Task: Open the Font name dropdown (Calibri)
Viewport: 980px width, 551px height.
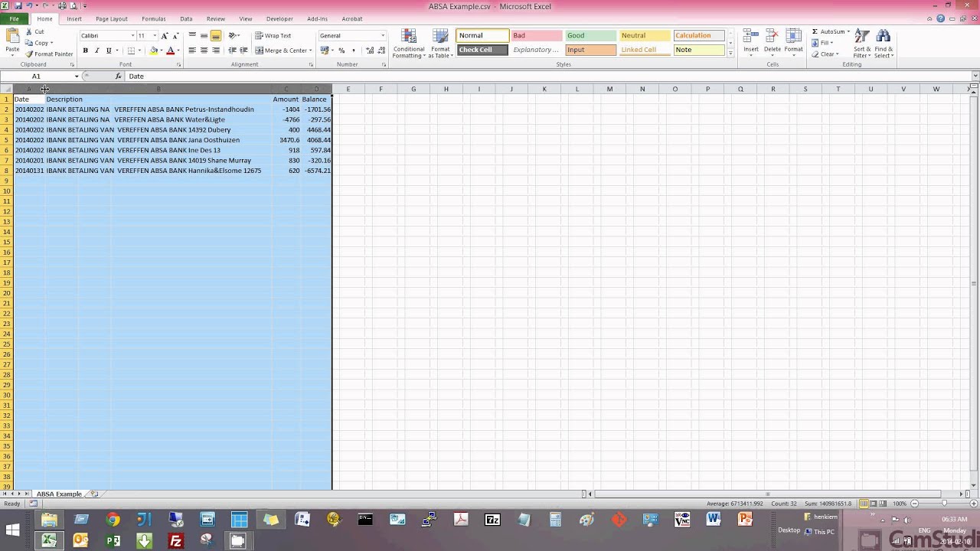Action: pyautogui.click(x=132, y=36)
